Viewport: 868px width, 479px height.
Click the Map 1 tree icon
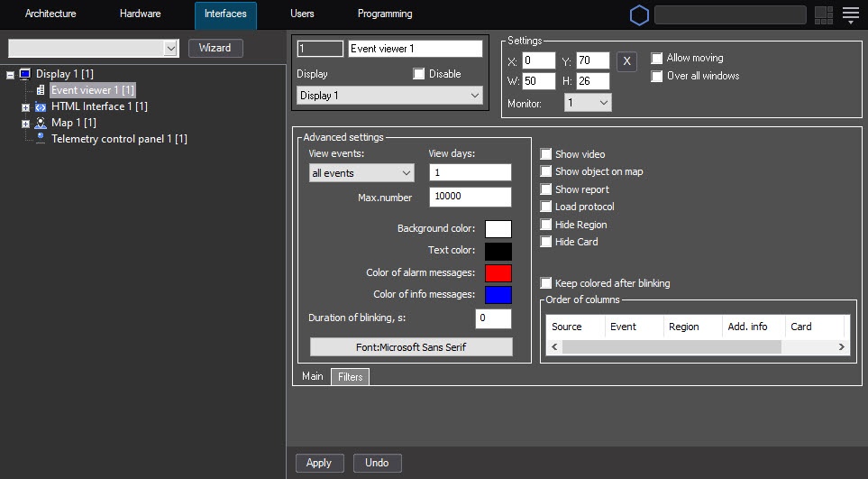[x=41, y=123]
